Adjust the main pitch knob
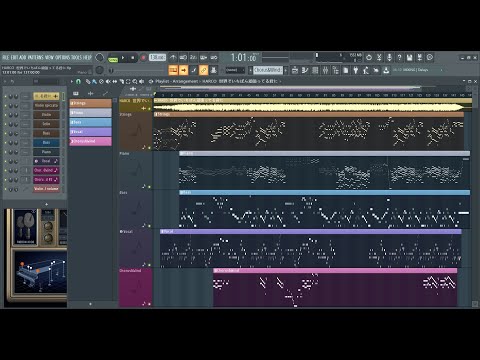 coord(99,70)
